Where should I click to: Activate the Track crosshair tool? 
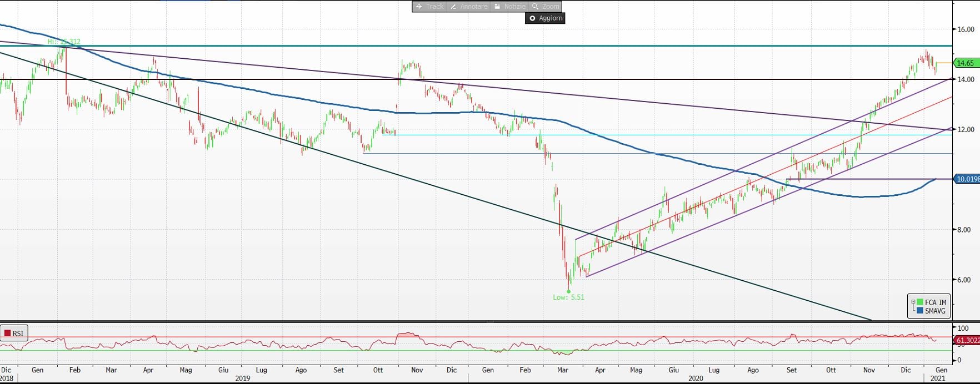429,7
